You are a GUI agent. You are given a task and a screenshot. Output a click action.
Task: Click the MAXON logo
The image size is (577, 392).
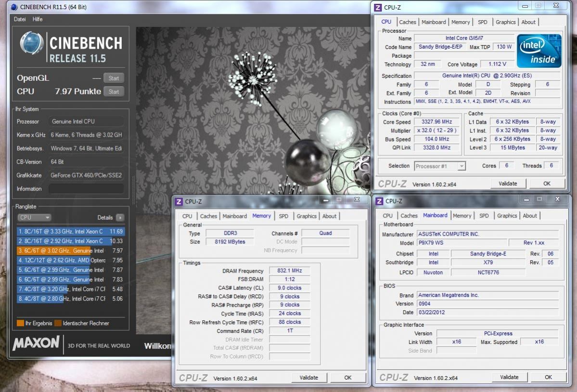tap(36, 343)
